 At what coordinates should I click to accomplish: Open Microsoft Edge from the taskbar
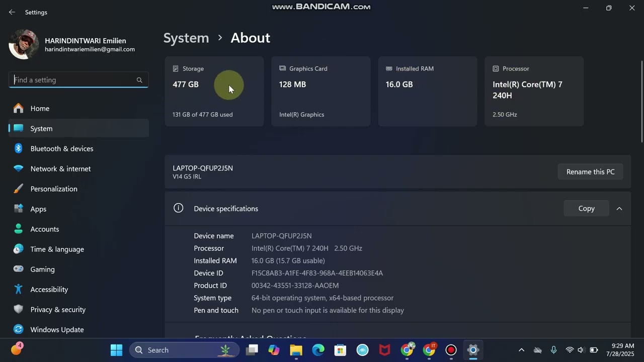tap(318, 350)
